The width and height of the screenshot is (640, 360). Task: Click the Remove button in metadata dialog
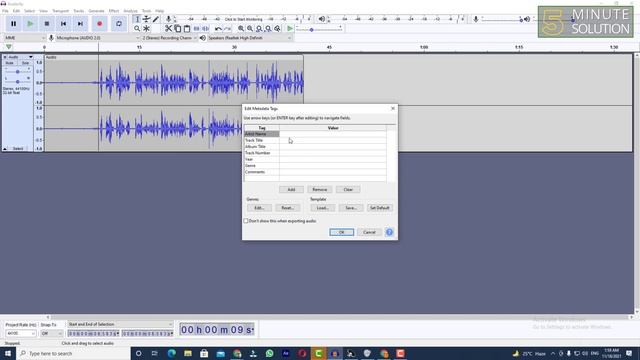pos(320,189)
